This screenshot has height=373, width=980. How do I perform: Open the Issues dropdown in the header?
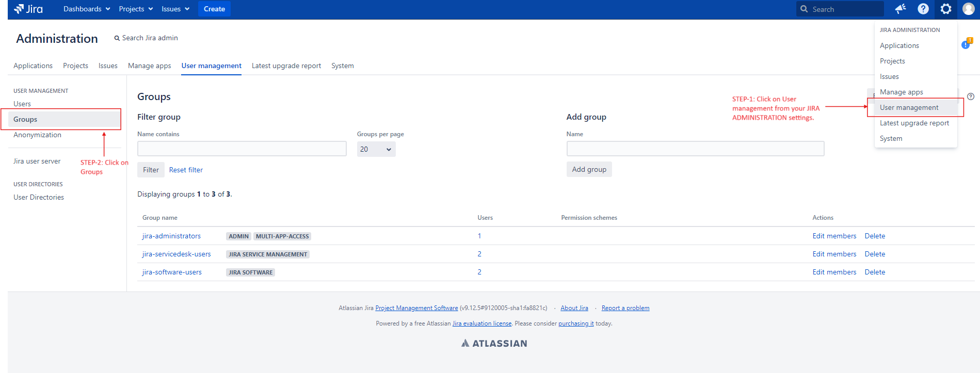pyautogui.click(x=175, y=9)
